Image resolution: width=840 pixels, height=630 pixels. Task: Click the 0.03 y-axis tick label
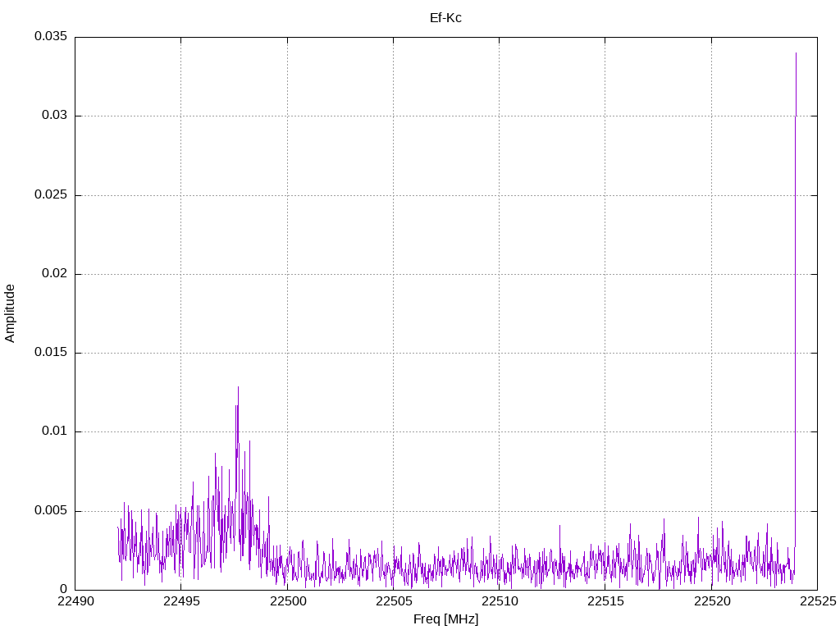pos(55,115)
